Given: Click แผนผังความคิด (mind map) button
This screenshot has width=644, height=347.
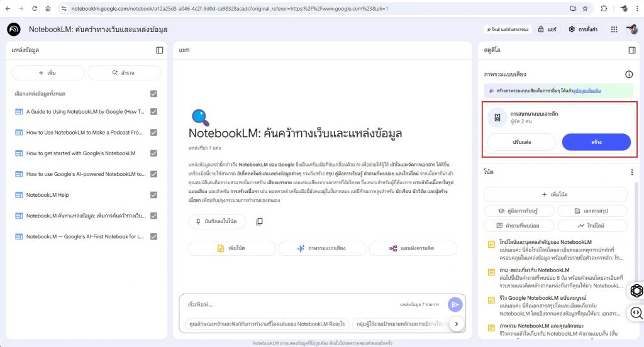Looking at the screenshot, I should click(x=413, y=248).
